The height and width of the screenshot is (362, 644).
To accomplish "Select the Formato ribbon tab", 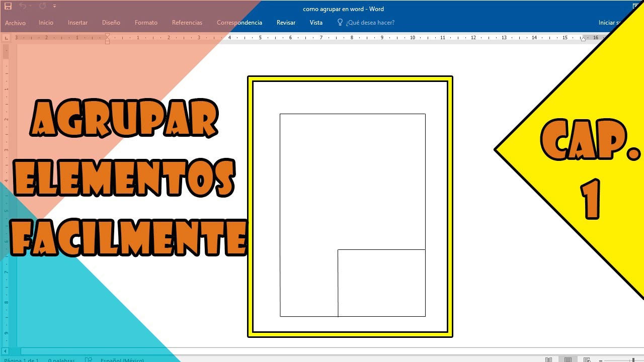I will pyautogui.click(x=146, y=23).
